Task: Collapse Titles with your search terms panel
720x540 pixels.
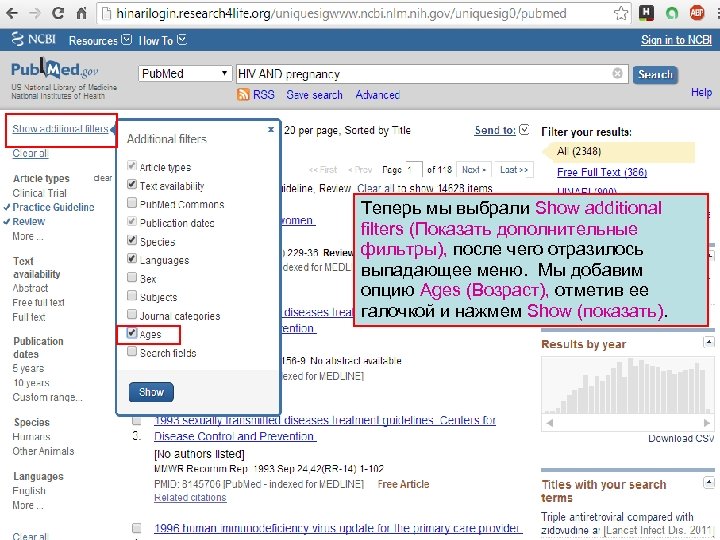Action: tap(709, 482)
